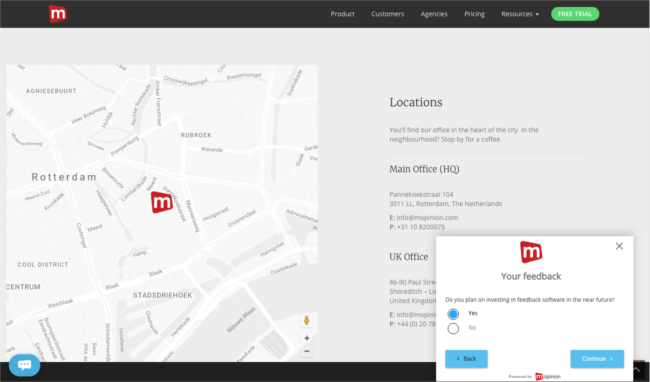This screenshot has width=650, height=382.
Task: Zoom out on the map
Action: pos(307,351)
